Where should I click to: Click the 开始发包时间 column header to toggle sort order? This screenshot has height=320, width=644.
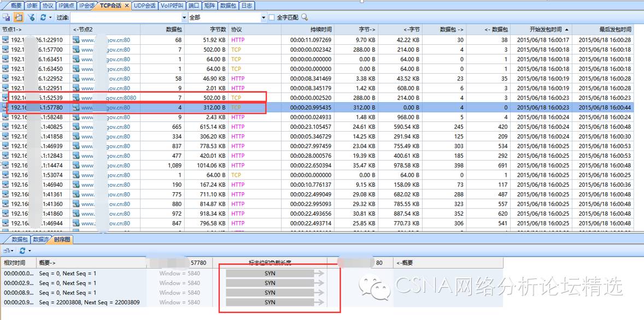[541, 29]
